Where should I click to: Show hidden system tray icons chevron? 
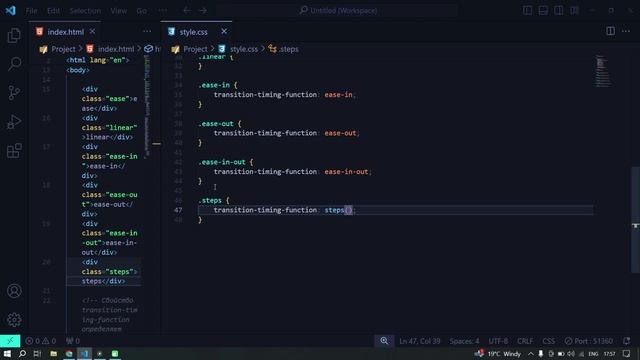click(530, 353)
